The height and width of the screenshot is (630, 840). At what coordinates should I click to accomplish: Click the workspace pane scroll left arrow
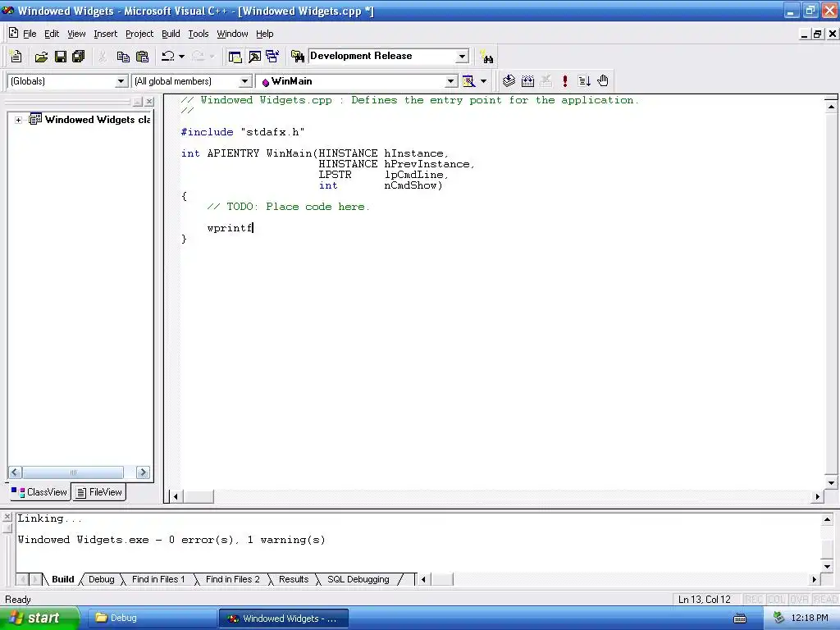click(x=15, y=472)
